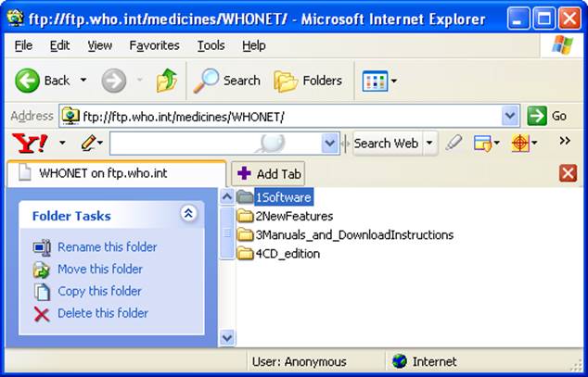588x377 pixels.
Task: Open the File menu
Action: 23,45
